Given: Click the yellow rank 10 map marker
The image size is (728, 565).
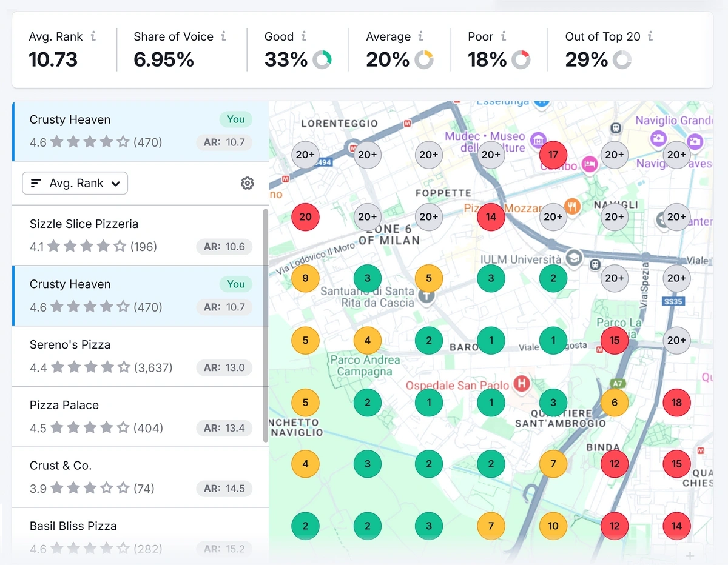Looking at the screenshot, I should [x=553, y=526].
